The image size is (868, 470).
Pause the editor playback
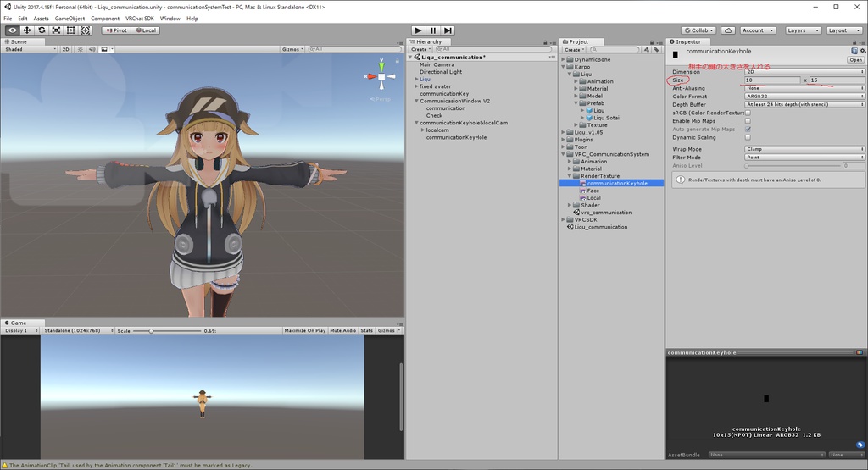coord(433,30)
